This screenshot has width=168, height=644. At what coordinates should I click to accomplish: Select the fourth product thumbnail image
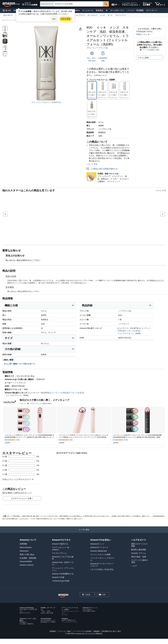click(5, 47)
